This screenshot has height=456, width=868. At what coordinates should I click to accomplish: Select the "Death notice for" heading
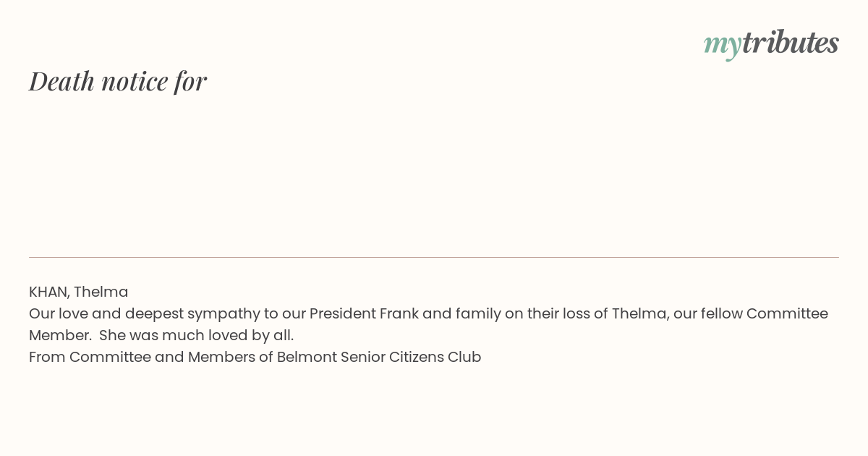[118, 81]
